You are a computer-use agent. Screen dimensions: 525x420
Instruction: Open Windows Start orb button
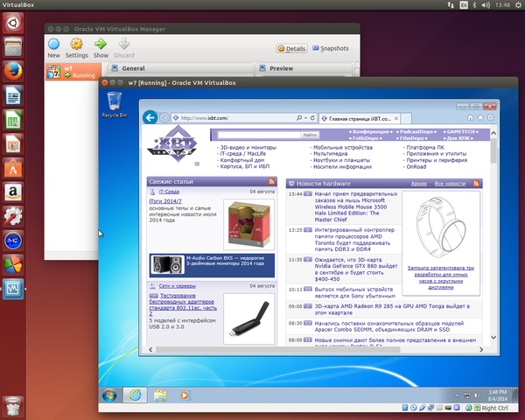(x=109, y=395)
